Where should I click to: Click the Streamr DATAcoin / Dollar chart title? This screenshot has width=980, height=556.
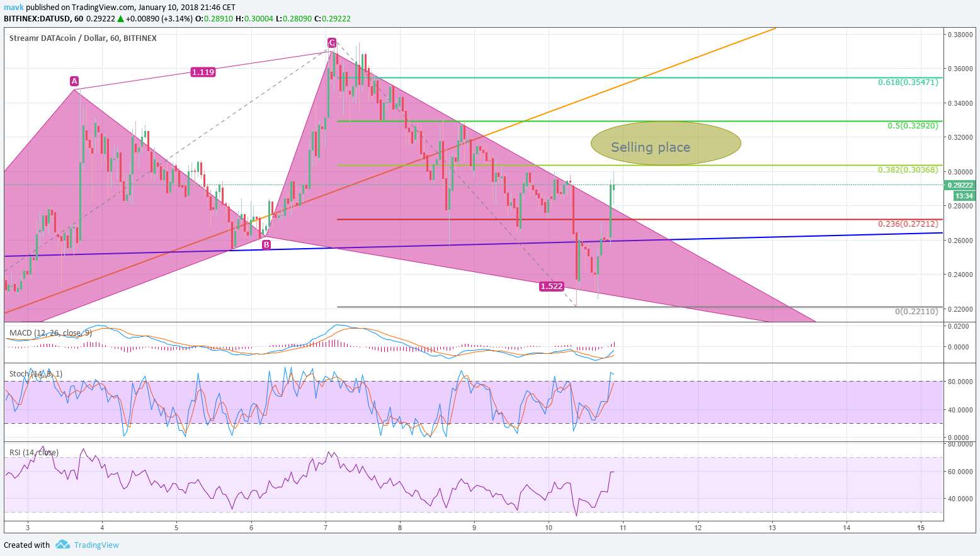tap(83, 38)
